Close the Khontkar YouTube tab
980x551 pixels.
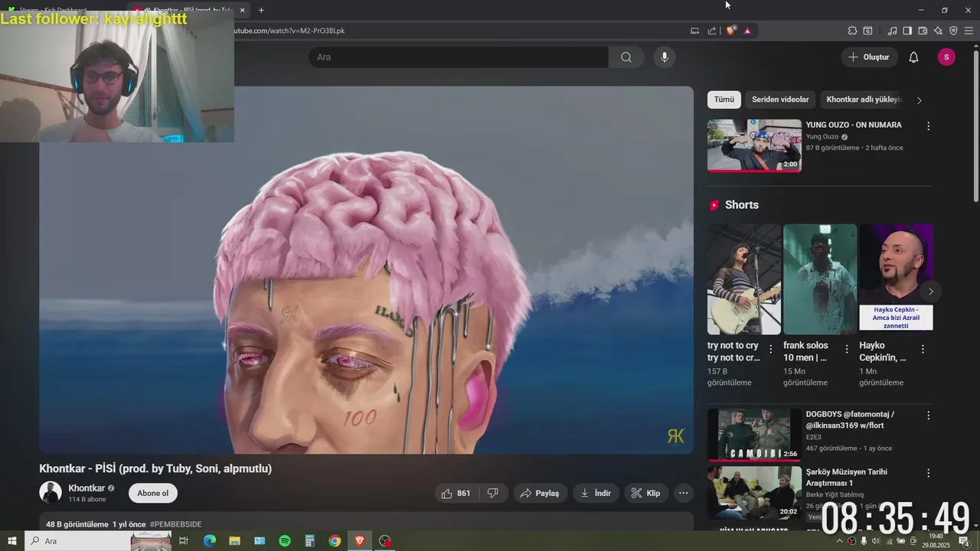pos(242,10)
